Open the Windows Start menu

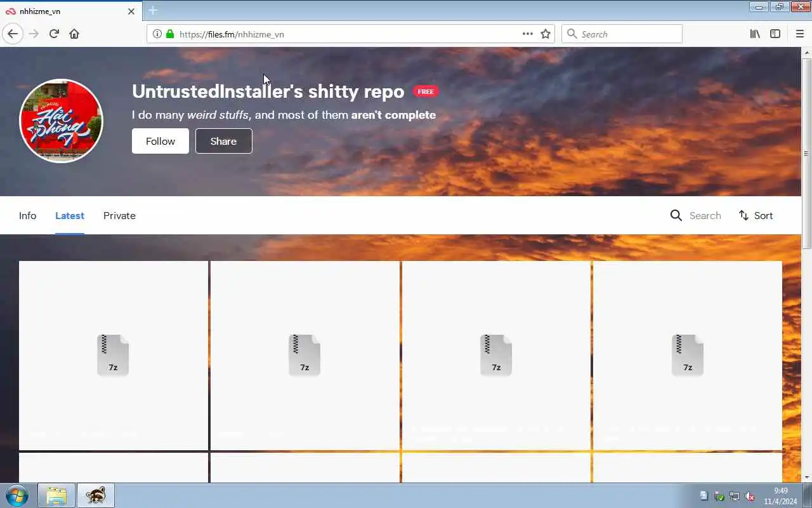click(16, 495)
